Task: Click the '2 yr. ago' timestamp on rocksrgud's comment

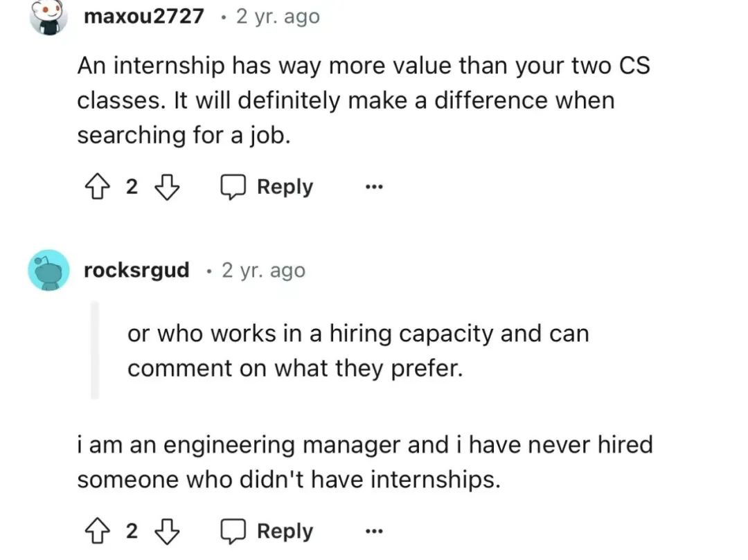Action: (x=263, y=270)
